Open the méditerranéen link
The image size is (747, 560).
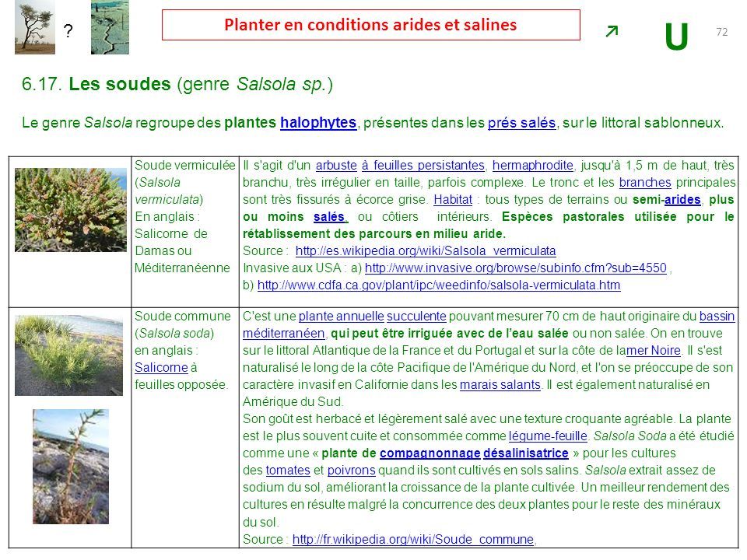pos(284,334)
